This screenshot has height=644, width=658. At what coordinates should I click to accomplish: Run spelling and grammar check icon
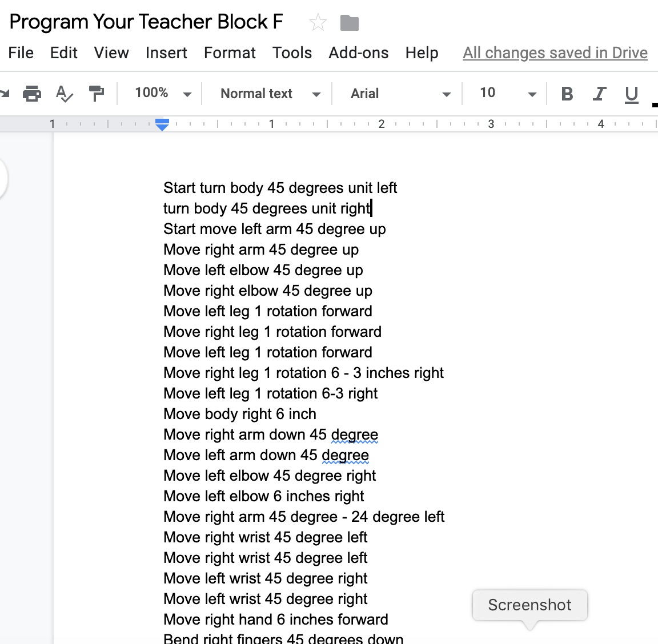[x=64, y=93]
